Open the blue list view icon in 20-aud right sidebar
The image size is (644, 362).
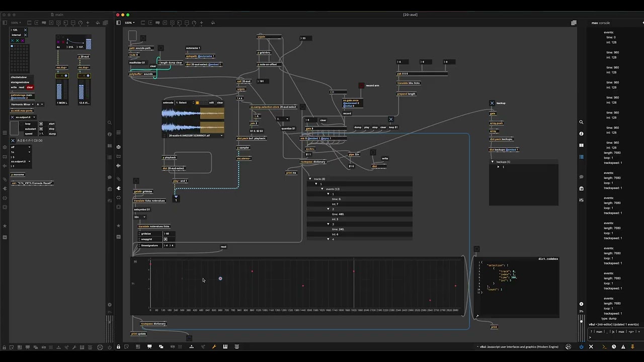tap(582, 157)
